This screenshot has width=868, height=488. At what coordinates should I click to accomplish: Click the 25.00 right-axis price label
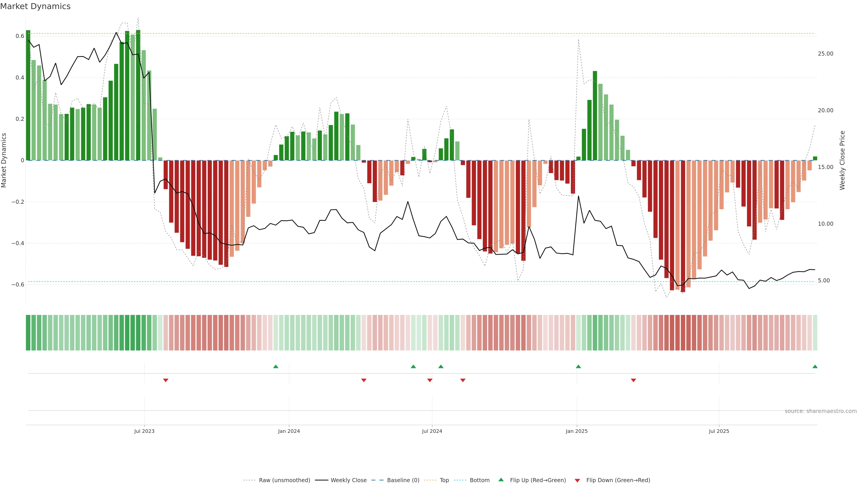(x=825, y=54)
